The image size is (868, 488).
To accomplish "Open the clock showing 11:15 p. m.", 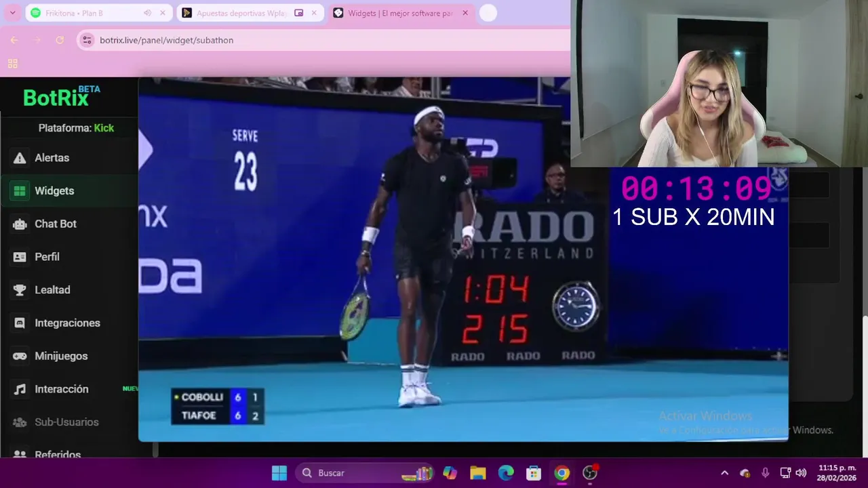I will [836, 473].
